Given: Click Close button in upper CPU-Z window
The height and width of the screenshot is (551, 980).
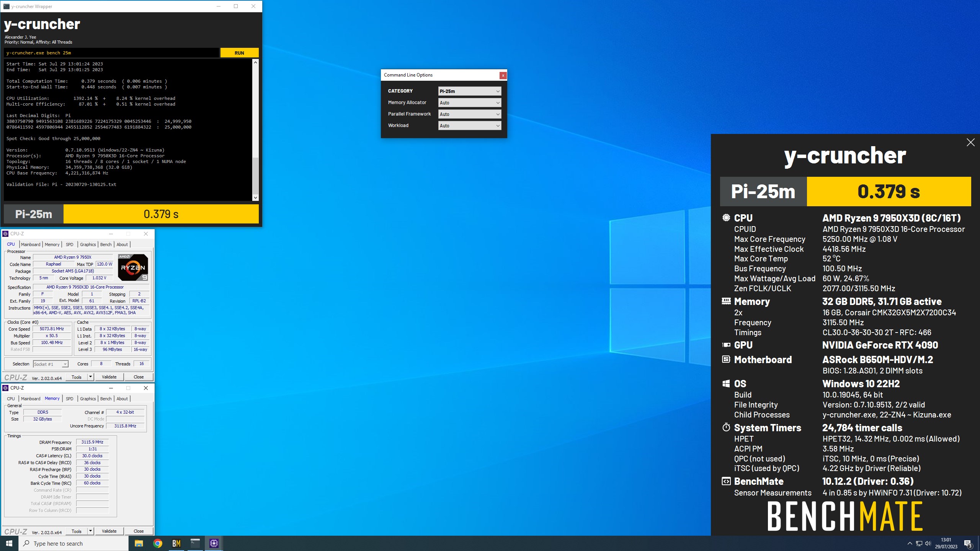Looking at the screenshot, I should coord(139,377).
